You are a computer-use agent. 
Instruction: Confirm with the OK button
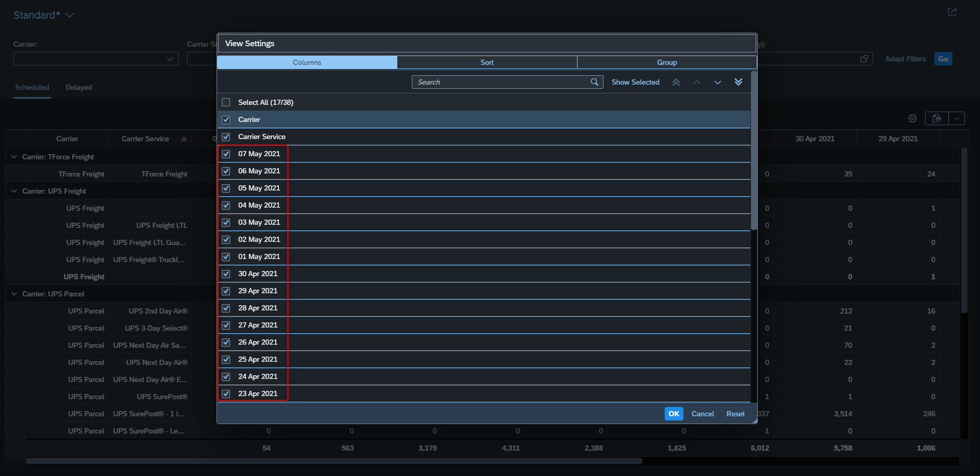tap(674, 414)
